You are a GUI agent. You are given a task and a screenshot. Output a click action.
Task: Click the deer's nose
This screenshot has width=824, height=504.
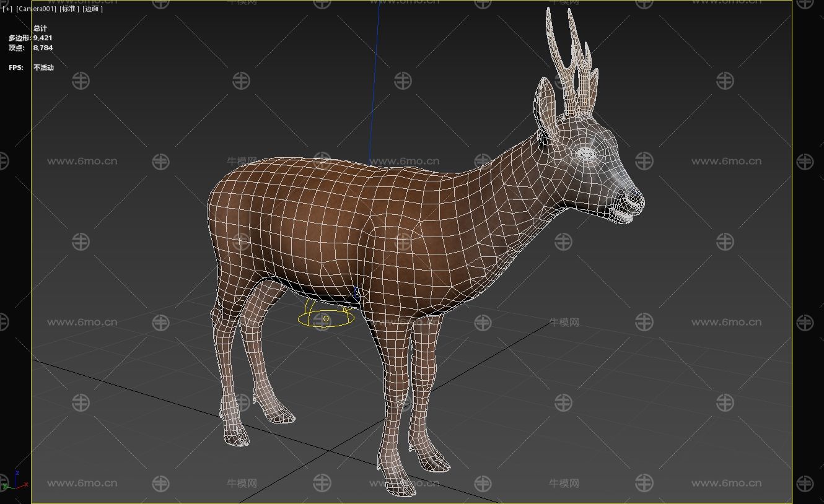[x=634, y=199]
